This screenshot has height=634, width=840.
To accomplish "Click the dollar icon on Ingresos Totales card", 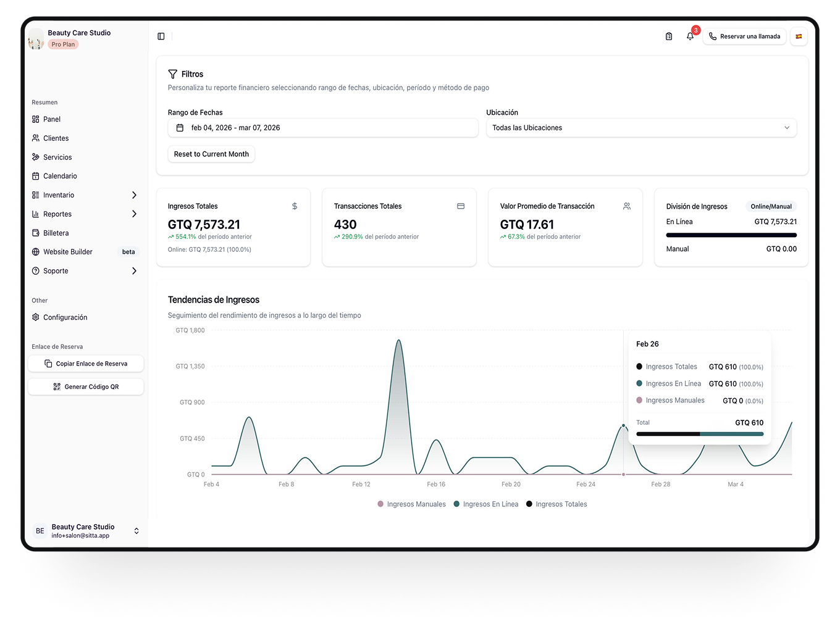I will [295, 206].
